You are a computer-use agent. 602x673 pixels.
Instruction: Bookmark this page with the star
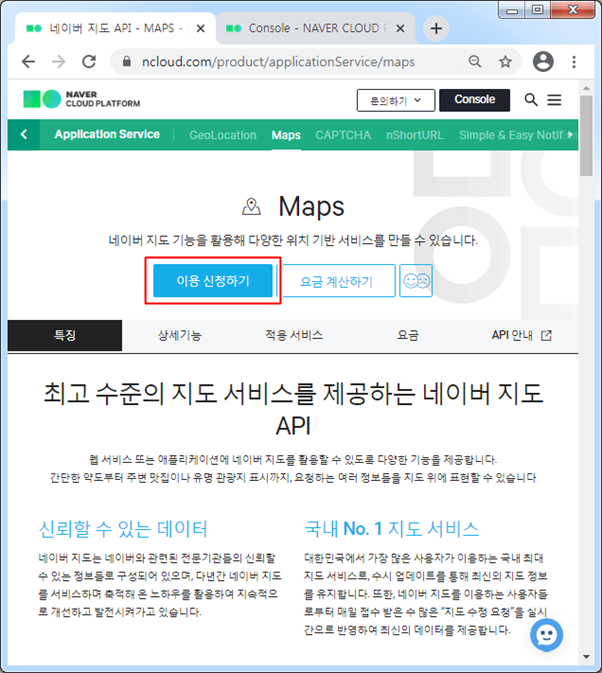pos(505,62)
